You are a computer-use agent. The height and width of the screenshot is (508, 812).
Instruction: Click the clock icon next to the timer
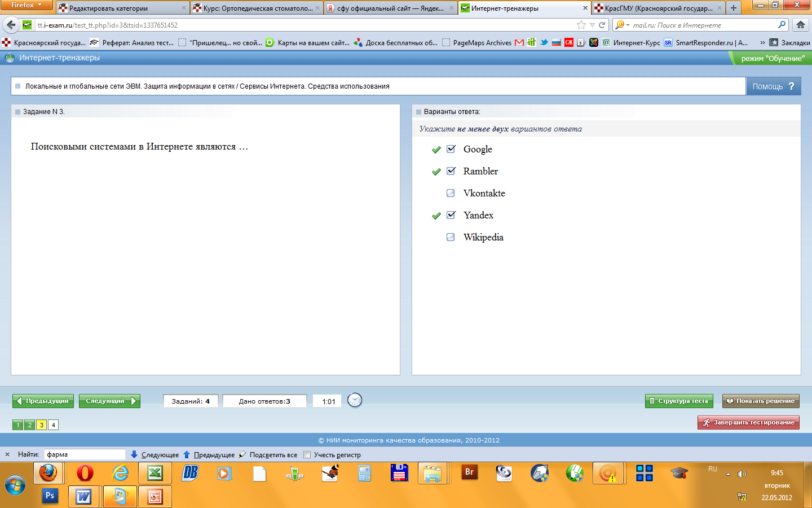pyautogui.click(x=355, y=400)
